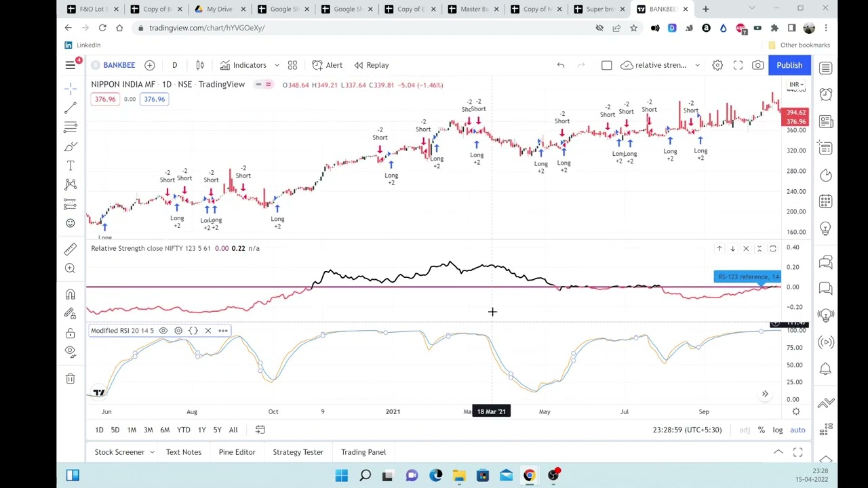Viewport: 868px width, 488px height.
Task: Toggle stay in drawing mode
Action: click(71, 313)
